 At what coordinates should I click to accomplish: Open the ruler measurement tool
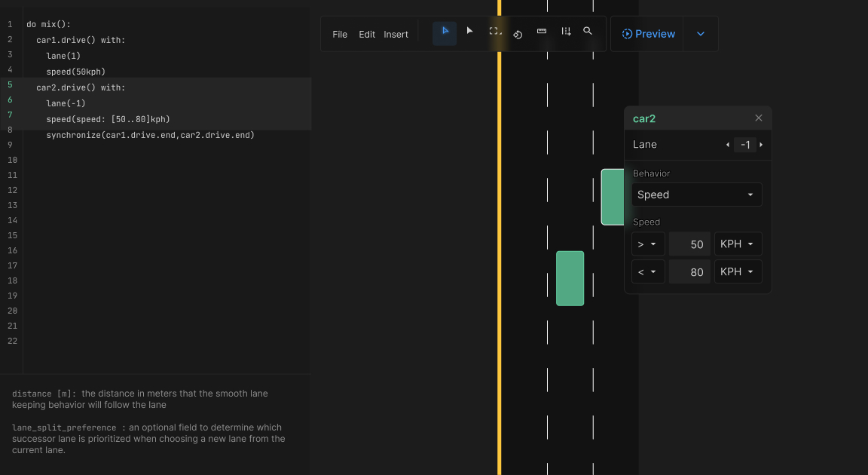pyautogui.click(x=542, y=32)
